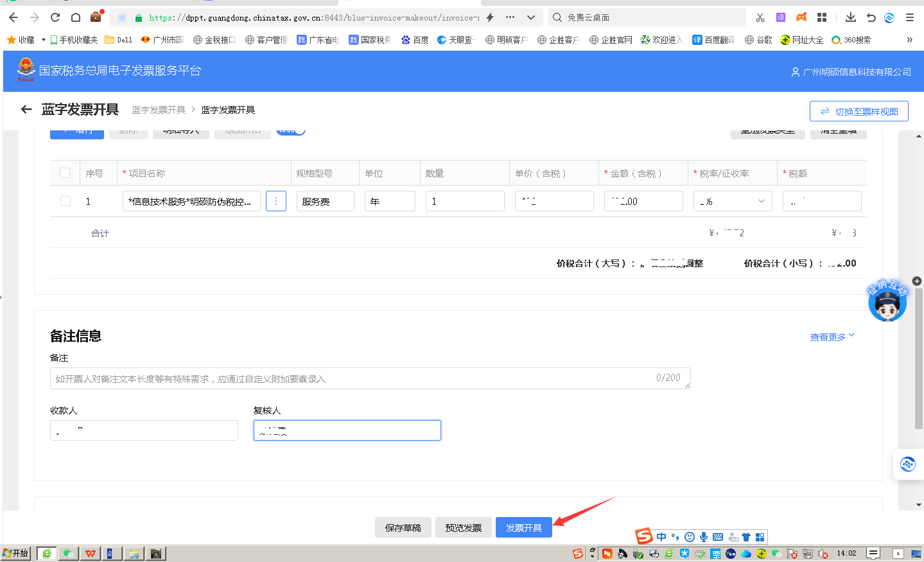Image resolution: width=924 pixels, height=562 pixels.
Task: Click into the 备注 text field
Action: click(x=353, y=378)
